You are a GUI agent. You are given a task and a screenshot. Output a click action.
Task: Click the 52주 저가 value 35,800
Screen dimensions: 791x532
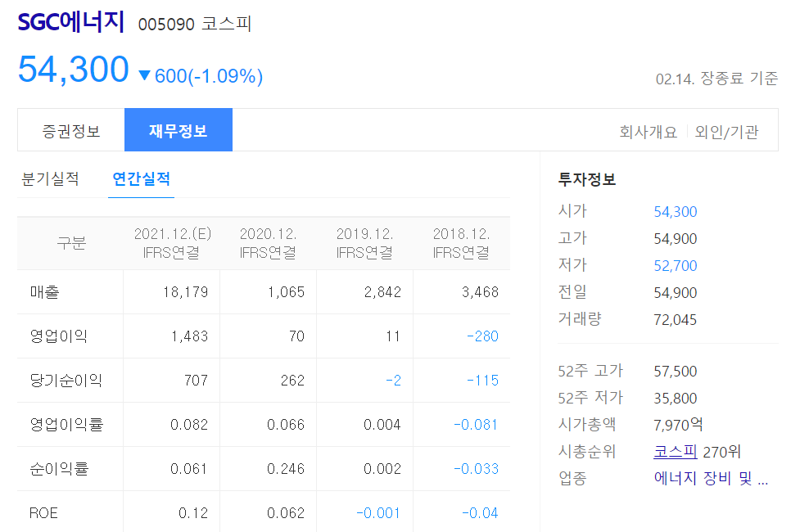[676, 399]
